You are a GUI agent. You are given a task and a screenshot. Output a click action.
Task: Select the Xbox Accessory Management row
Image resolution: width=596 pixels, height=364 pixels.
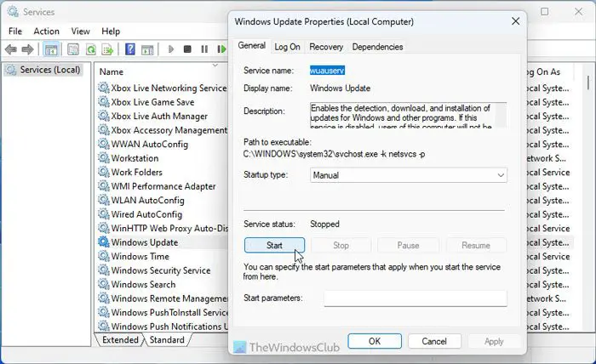(x=163, y=130)
